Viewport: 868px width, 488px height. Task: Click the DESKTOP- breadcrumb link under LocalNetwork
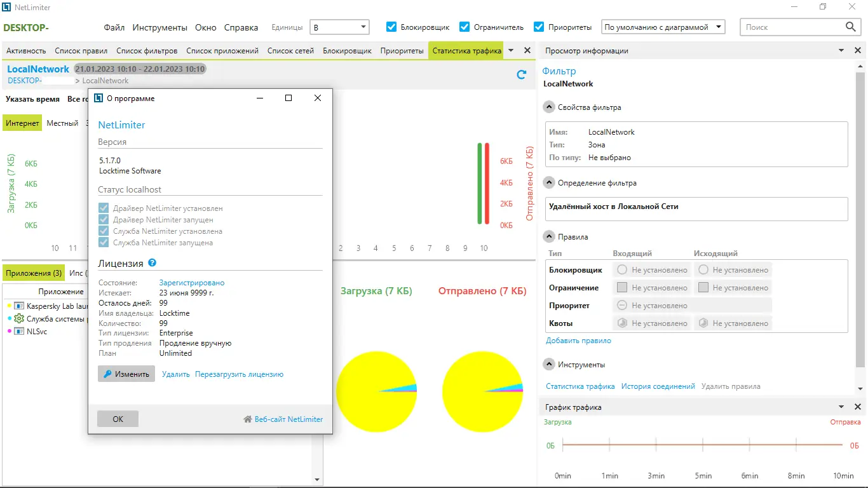pos(25,81)
